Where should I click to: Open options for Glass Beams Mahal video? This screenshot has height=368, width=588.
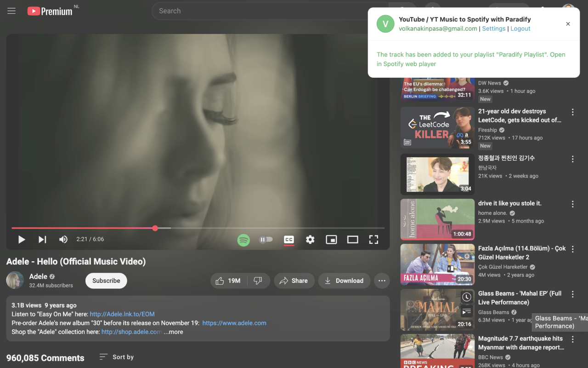572,294
